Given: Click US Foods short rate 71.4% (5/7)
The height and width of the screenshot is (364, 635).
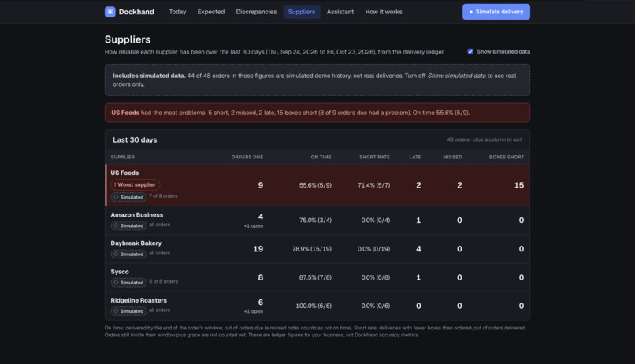Looking at the screenshot, I should pyautogui.click(x=373, y=185).
